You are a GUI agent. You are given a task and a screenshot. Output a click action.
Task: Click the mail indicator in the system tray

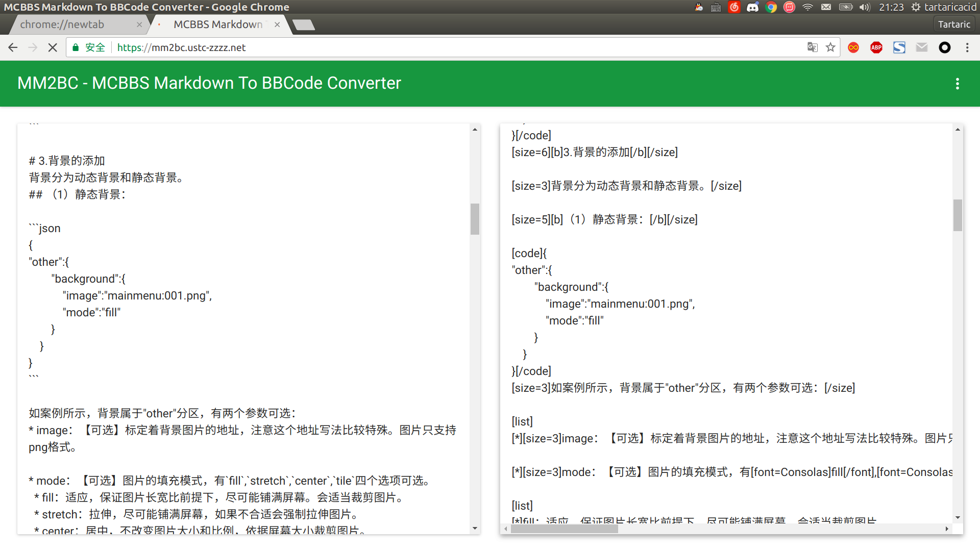click(x=826, y=7)
